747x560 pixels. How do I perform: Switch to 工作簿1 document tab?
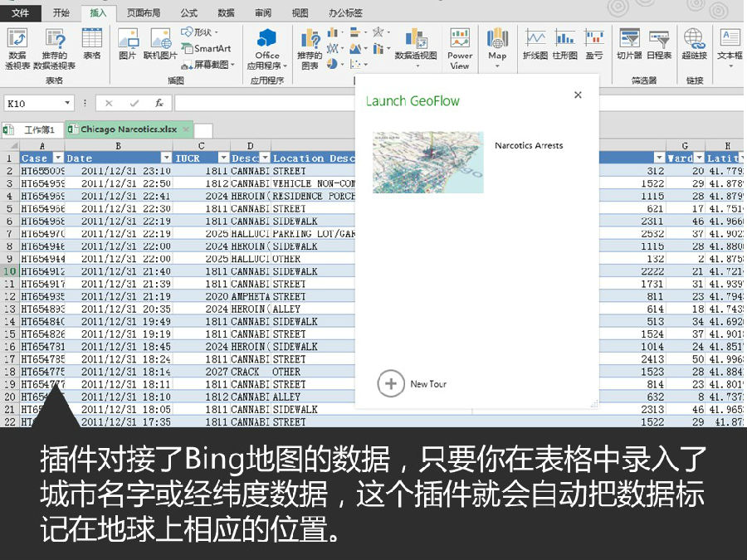point(33,129)
